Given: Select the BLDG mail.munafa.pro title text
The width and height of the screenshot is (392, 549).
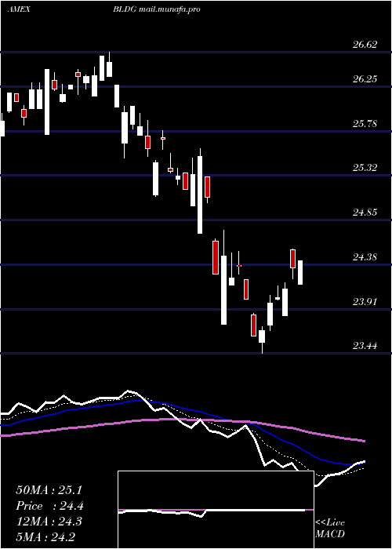Looking at the screenshot, I should [x=157, y=9].
